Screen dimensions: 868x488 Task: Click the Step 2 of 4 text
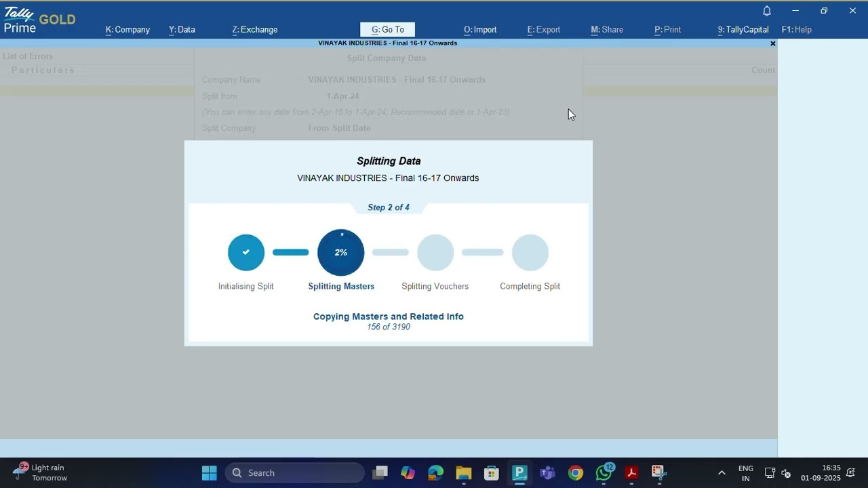pyautogui.click(x=389, y=207)
